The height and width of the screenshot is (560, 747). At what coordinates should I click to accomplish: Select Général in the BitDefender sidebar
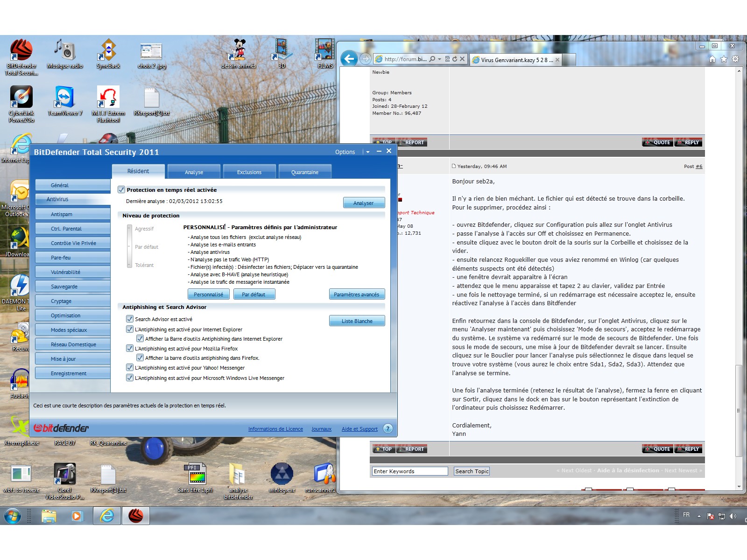click(72, 185)
